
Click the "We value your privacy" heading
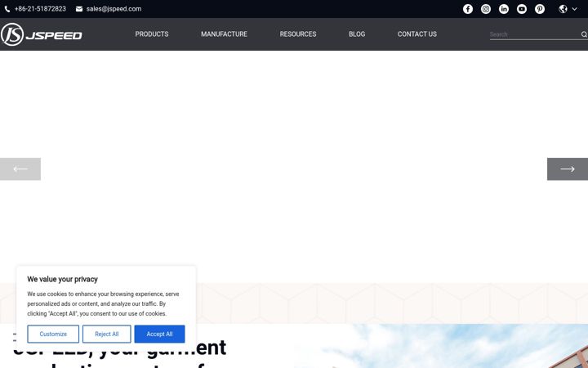coord(62,280)
